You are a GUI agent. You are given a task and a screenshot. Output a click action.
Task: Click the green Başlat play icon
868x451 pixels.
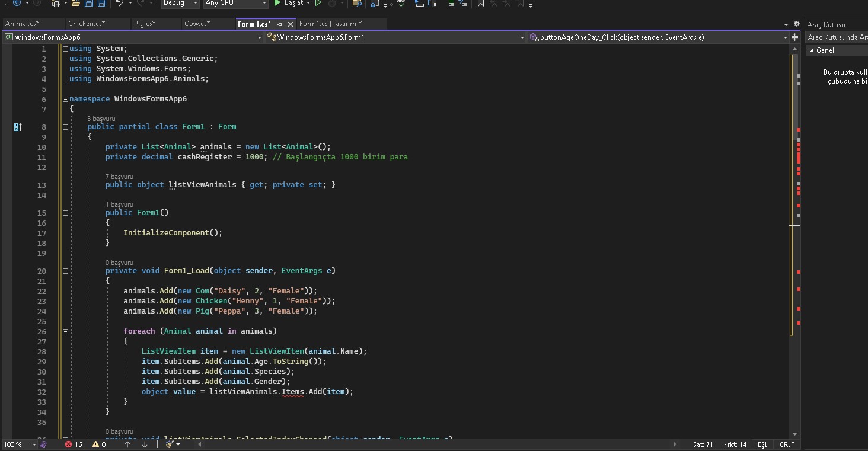(x=277, y=3)
